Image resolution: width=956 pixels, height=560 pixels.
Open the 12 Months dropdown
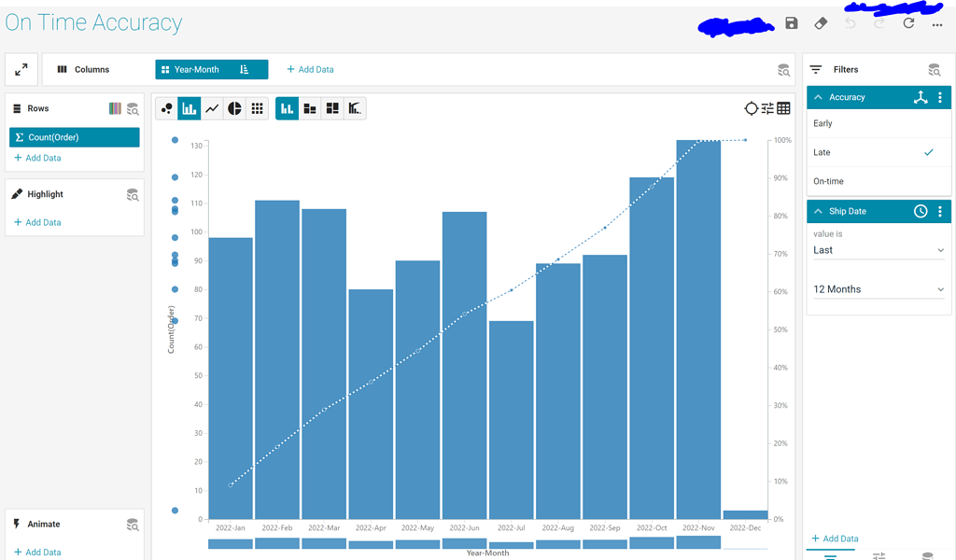878,289
